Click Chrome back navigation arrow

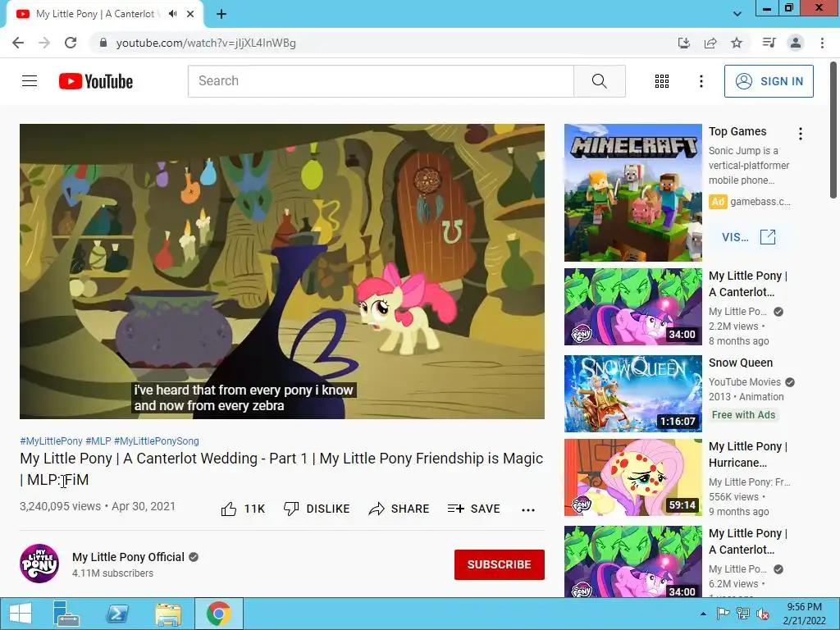pyautogui.click(x=18, y=43)
